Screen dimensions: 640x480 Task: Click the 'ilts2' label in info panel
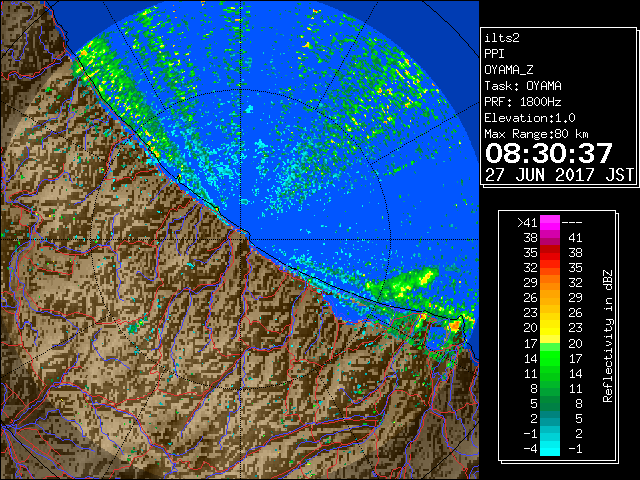502,38
